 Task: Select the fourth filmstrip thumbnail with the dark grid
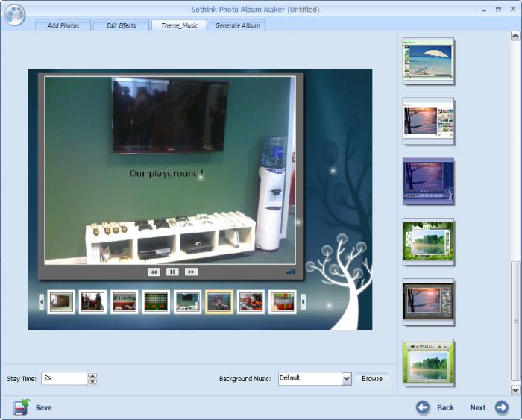(x=156, y=302)
